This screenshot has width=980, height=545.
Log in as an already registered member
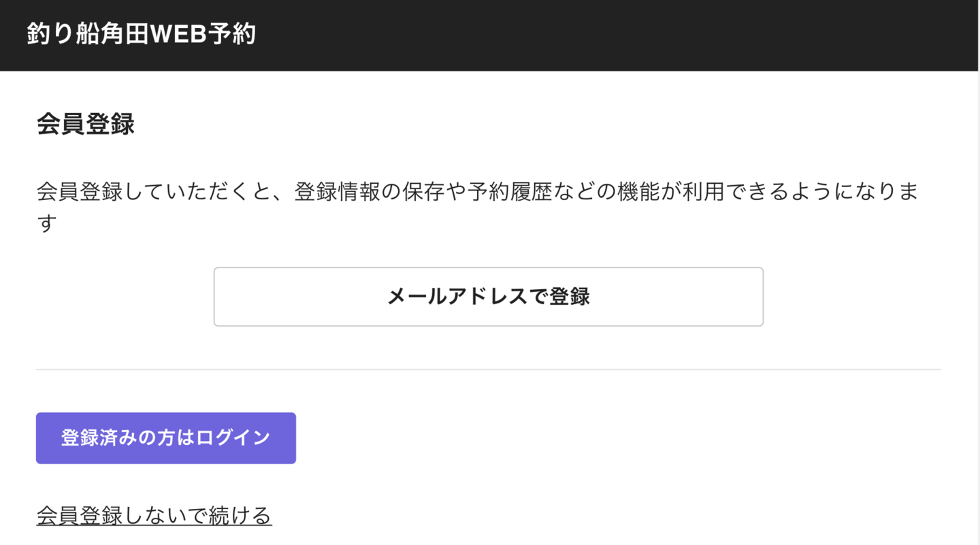[x=165, y=438]
